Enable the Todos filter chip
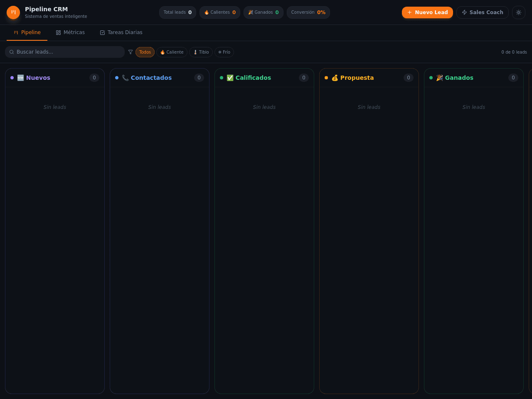The width and height of the screenshot is (532, 399). coord(145,52)
